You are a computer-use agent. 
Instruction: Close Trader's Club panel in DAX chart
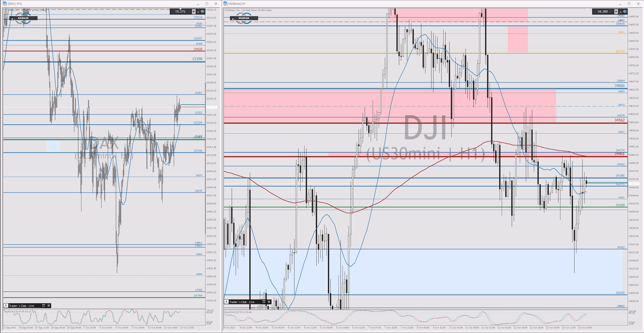(49, 306)
